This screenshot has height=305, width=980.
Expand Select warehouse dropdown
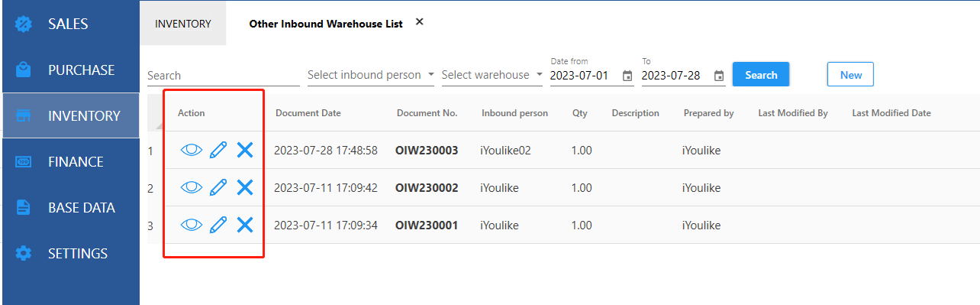[540, 75]
